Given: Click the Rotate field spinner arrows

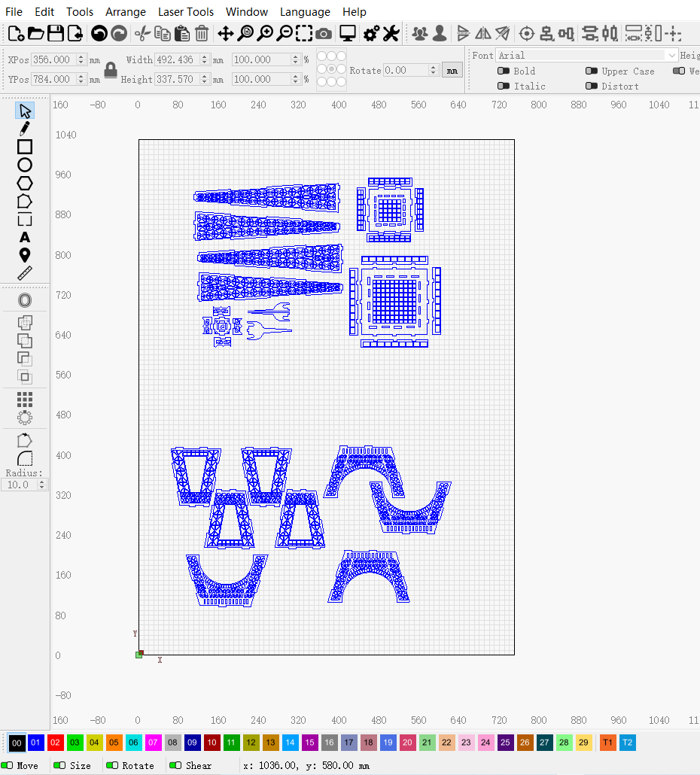Looking at the screenshot, I should click(x=434, y=70).
